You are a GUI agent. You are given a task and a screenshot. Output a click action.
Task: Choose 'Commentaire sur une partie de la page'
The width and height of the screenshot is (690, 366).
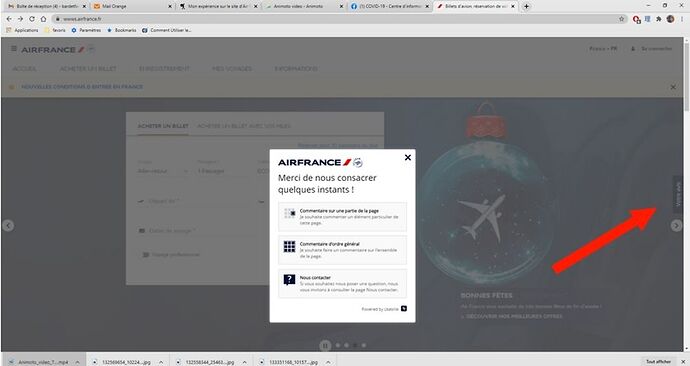point(342,216)
